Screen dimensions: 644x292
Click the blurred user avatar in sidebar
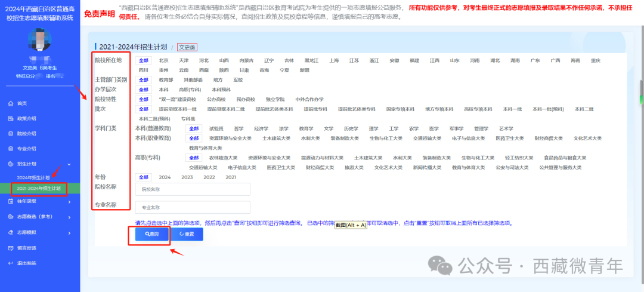tap(39, 39)
